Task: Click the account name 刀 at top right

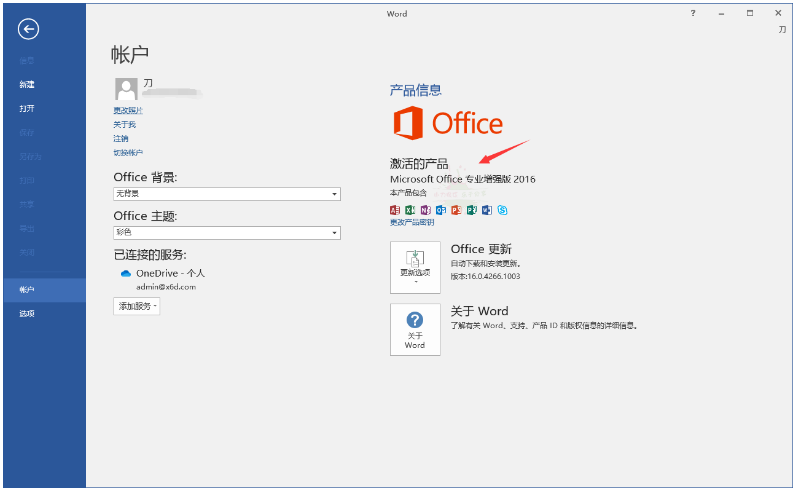Action: (782, 29)
